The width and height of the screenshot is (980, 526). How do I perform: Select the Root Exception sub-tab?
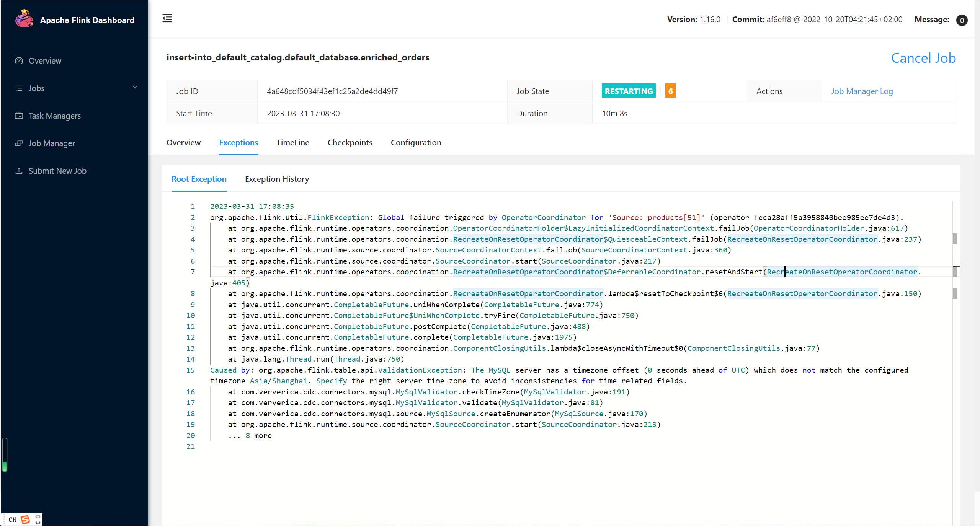pos(199,179)
